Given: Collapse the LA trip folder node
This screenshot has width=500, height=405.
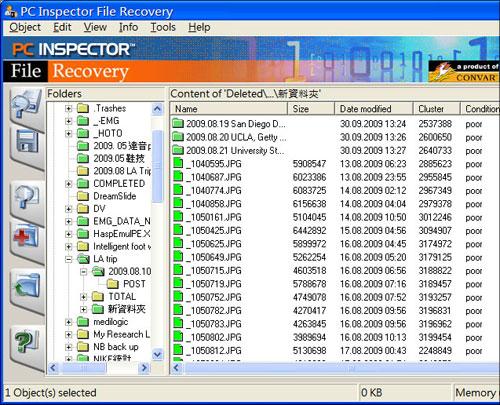Looking at the screenshot, I should pos(69,259).
